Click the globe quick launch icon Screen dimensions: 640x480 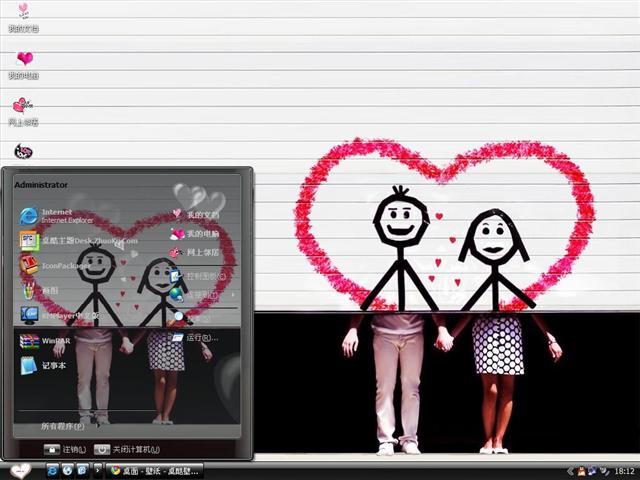[68, 471]
